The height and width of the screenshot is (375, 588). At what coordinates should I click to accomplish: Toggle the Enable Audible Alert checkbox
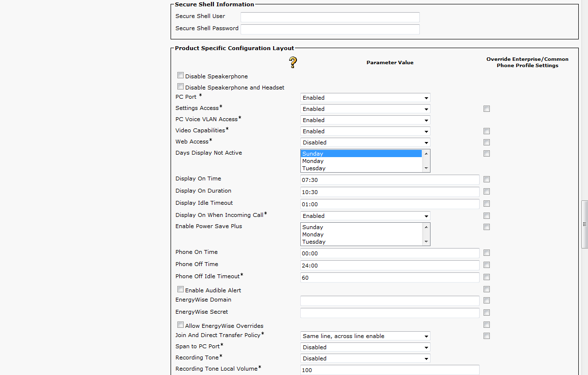point(181,290)
